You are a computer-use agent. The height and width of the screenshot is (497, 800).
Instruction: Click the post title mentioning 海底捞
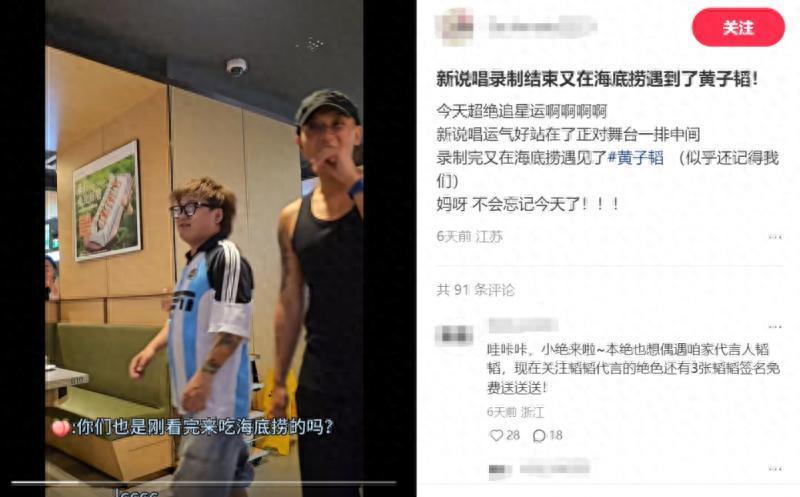[x=597, y=79]
